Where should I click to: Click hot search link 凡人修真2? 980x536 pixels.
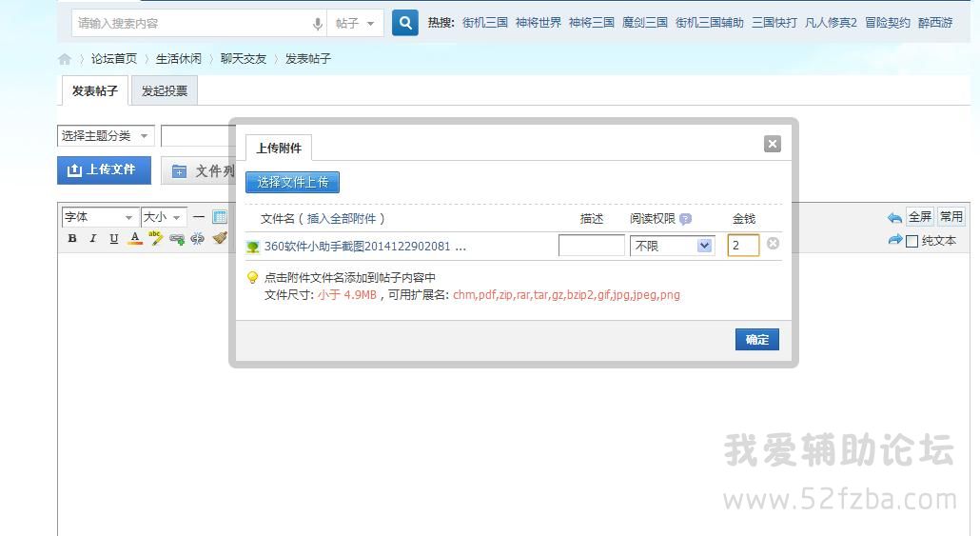click(831, 23)
